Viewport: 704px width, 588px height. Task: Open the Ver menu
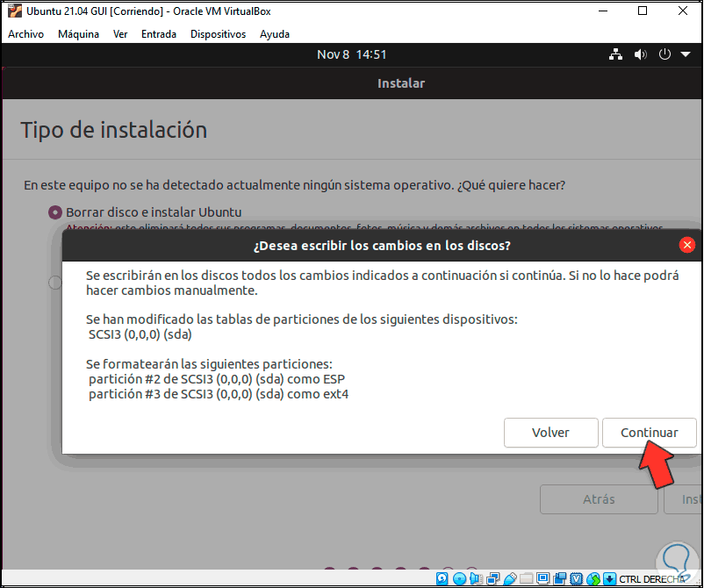pyautogui.click(x=120, y=34)
